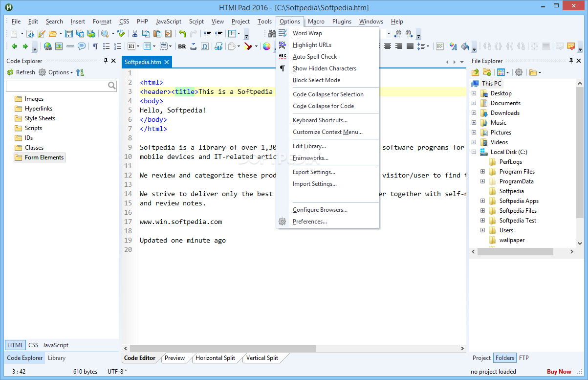
Task: Click the orange CSS toolbar icon
Action: pyautogui.click(x=570, y=46)
